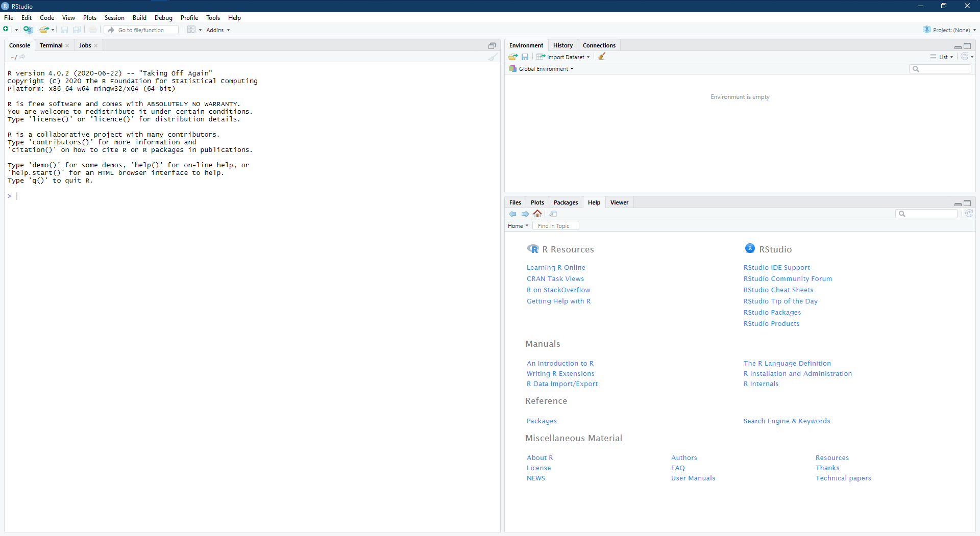Click the Help back arrow icon
Screen dimensions: 980x536
click(512, 214)
